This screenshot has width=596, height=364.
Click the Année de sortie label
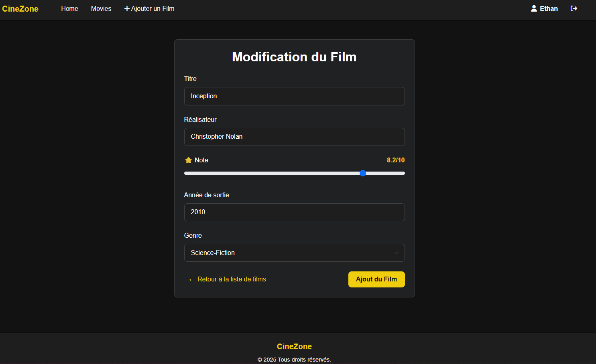206,195
